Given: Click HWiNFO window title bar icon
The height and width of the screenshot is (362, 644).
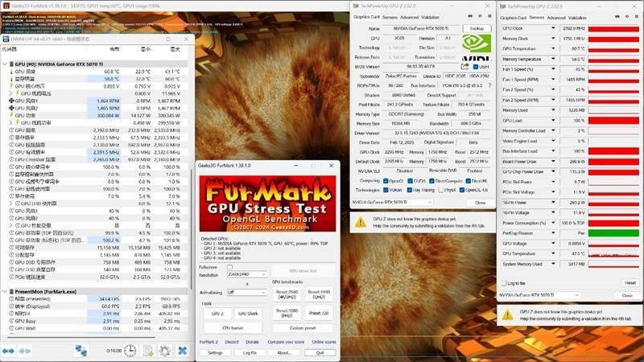Looking at the screenshot, I should pyautogui.click(x=6, y=39).
